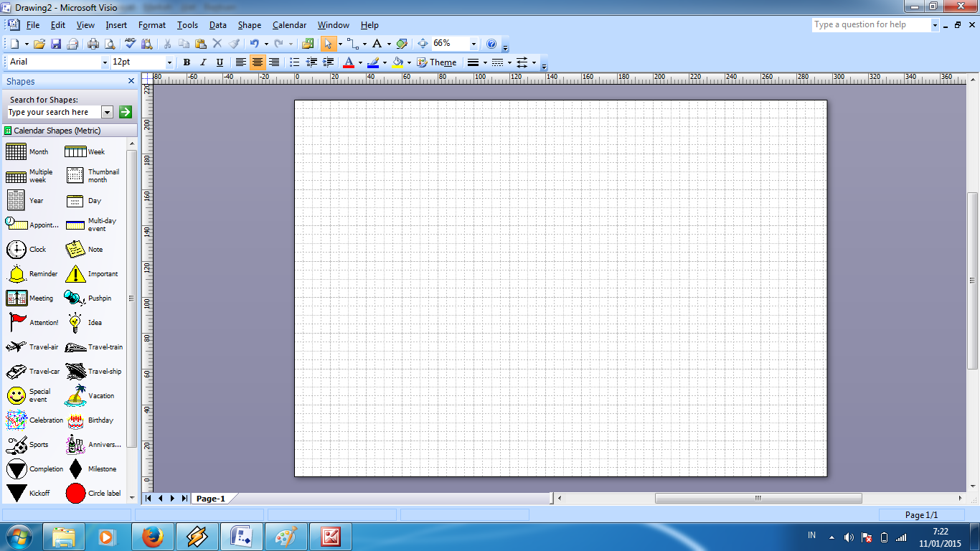Open the shape search dropdown arrow
This screenshot has height=551, width=980.
click(107, 112)
